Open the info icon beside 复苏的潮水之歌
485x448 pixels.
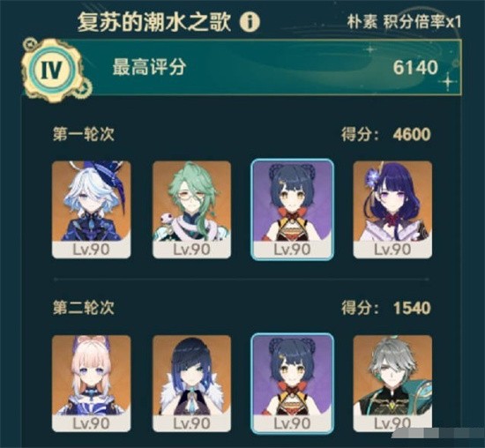click(x=250, y=22)
